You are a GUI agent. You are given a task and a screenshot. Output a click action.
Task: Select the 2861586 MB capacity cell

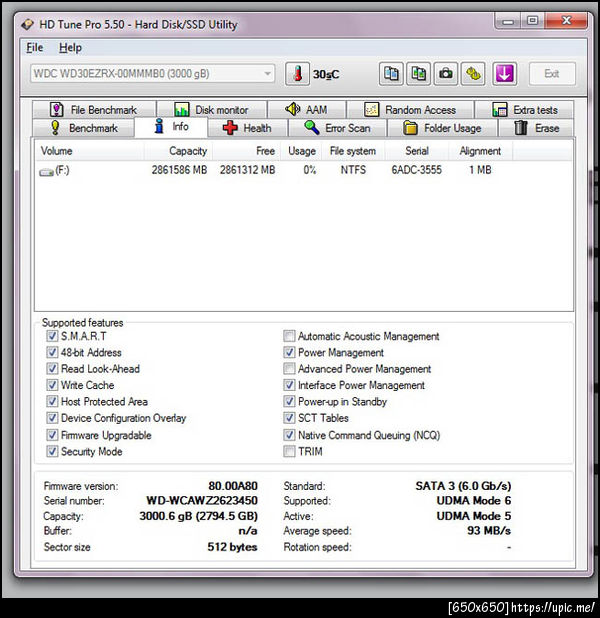179,170
